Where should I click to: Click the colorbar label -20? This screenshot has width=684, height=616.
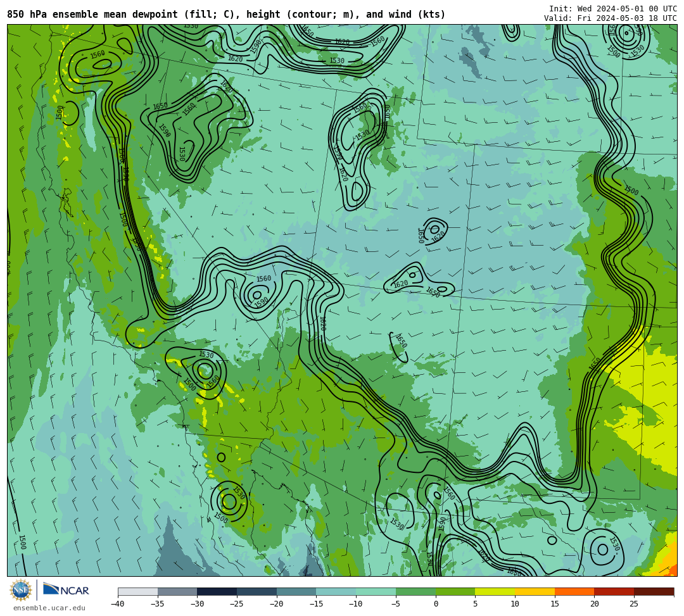click(277, 604)
